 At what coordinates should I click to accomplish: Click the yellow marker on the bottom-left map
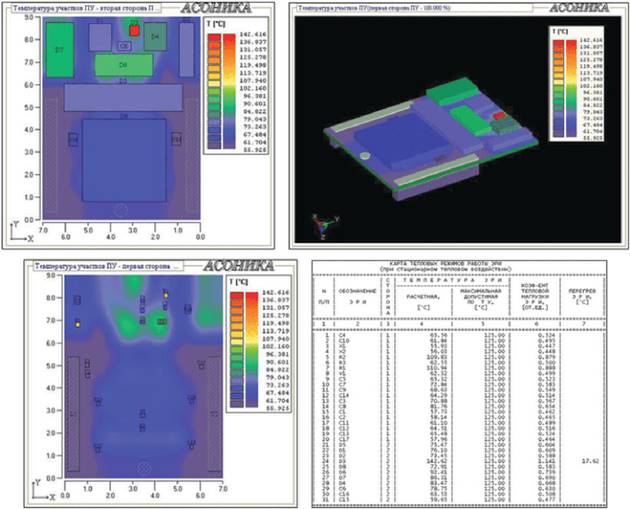coord(77,324)
